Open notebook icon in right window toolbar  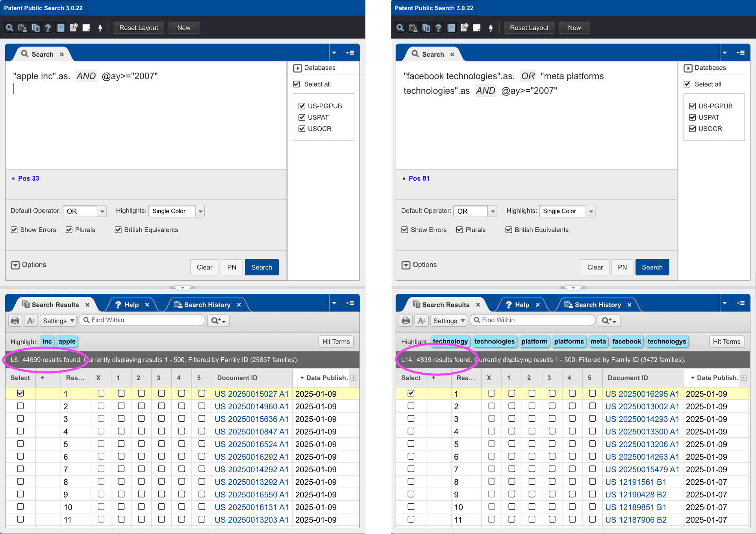click(451, 28)
